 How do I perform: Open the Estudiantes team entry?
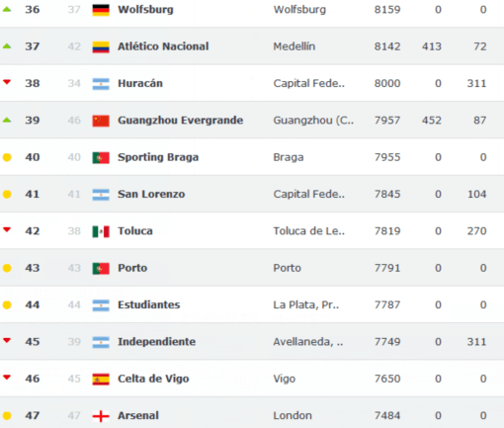point(149,304)
